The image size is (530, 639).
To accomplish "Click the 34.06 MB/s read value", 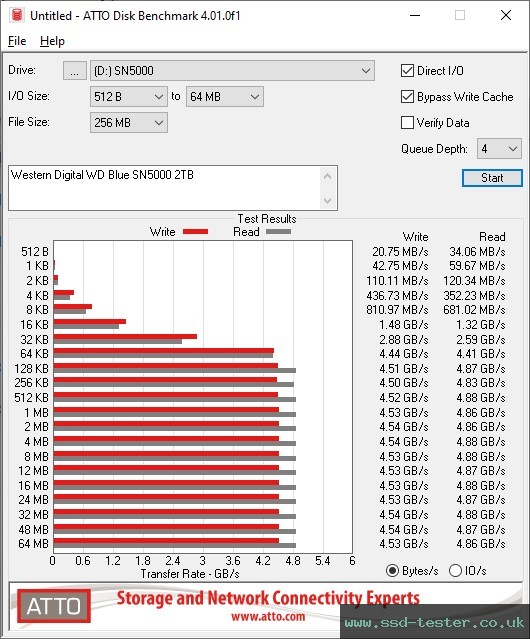I will click(477, 252).
